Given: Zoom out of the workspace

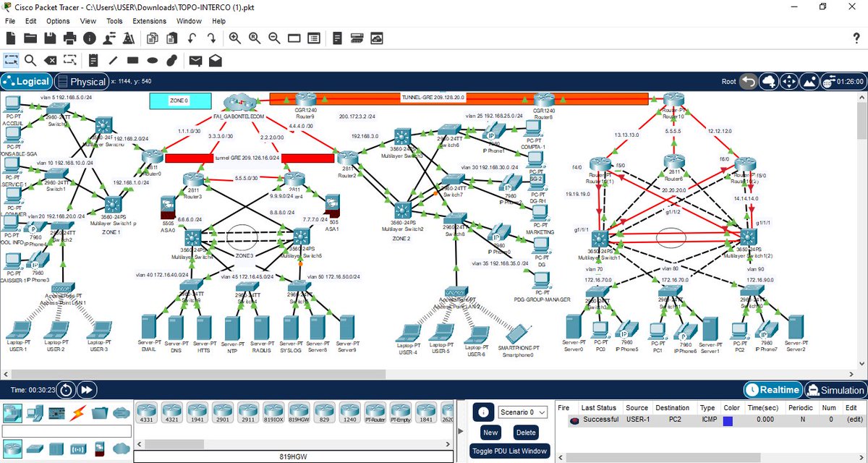Looking at the screenshot, I should [x=274, y=38].
